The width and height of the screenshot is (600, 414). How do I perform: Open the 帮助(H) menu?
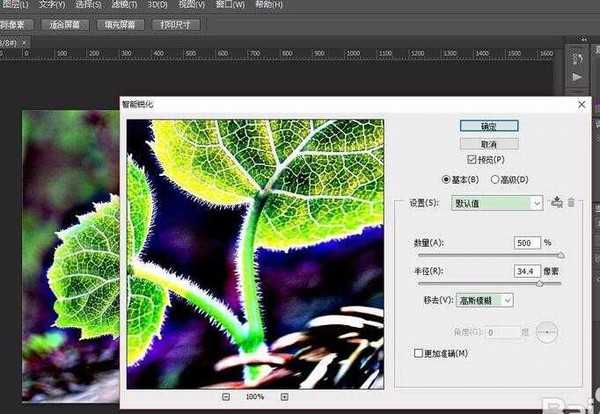click(x=268, y=5)
